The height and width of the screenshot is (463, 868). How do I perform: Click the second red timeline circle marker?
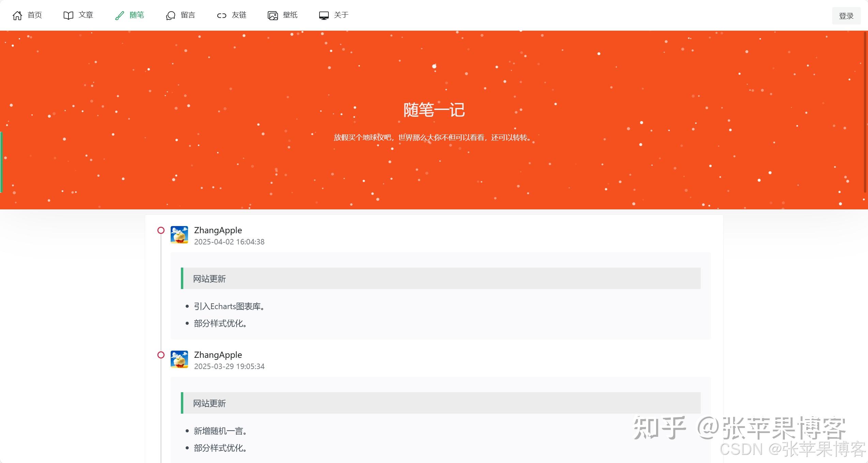click(160, 355)
